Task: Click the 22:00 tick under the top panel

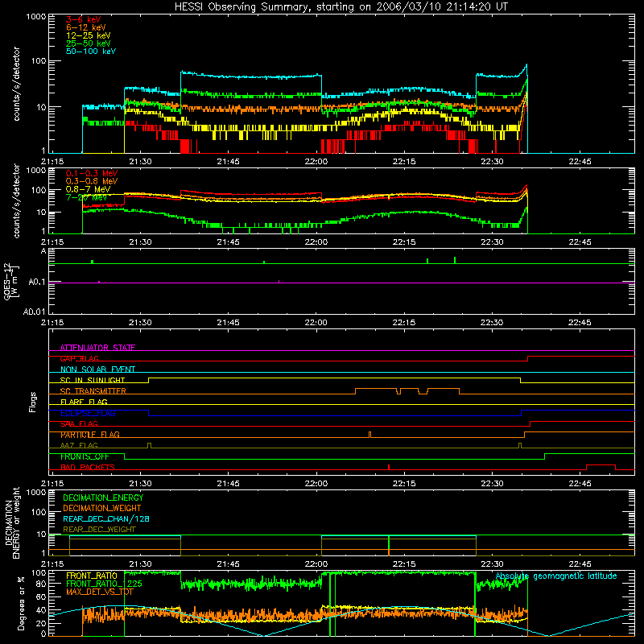Action: (x=316, y=162)
